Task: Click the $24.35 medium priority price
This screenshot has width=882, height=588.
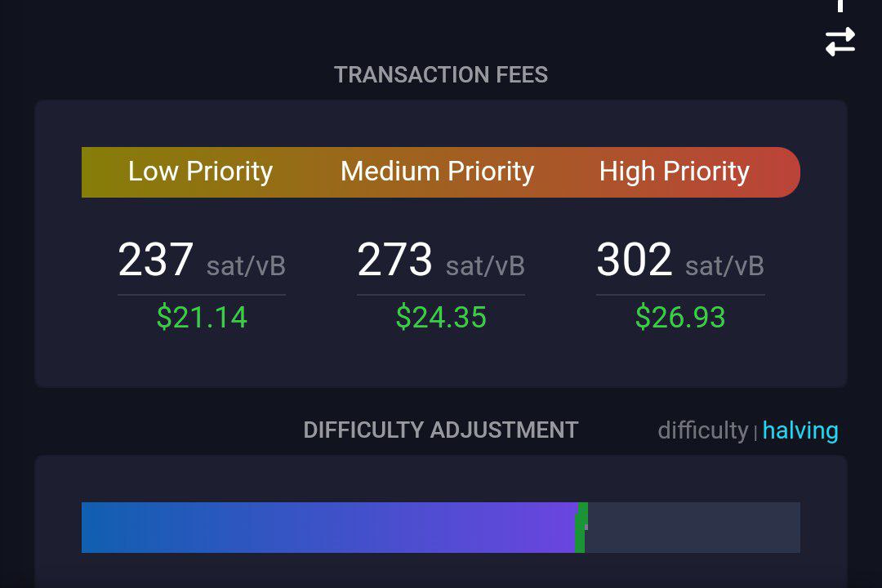Action: (x=441, y=317)
